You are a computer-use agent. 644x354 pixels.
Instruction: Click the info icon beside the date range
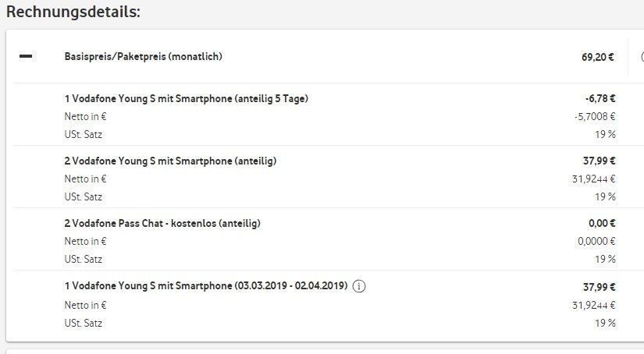click(359, 286)
